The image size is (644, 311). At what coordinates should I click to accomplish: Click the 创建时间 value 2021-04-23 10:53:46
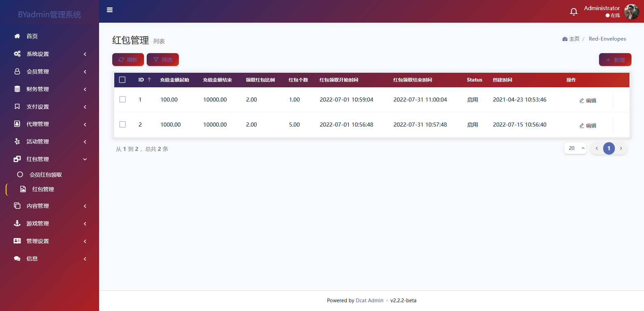pos(520,99)
